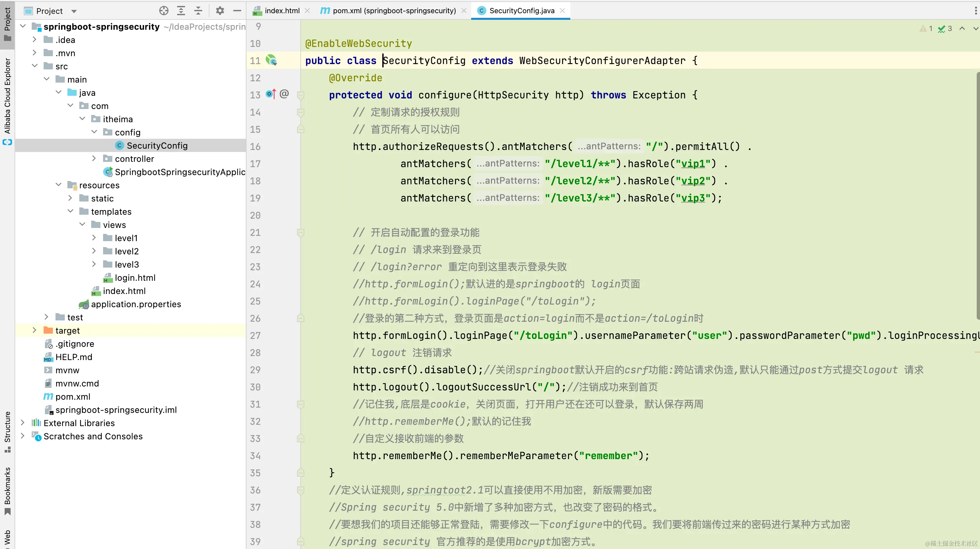The image size is (980, 549).
Task: Switch to the index.html editor tab
Action: coord(282,11)
